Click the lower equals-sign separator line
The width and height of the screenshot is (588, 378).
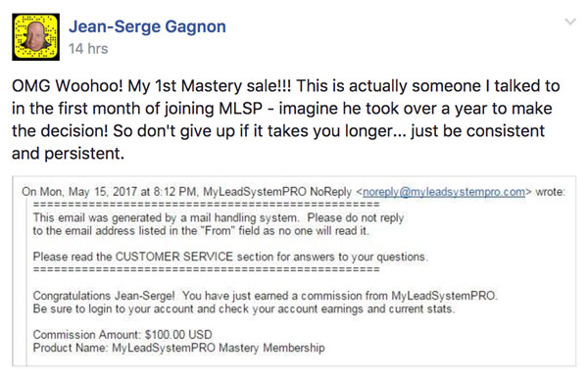click(206, 269)
